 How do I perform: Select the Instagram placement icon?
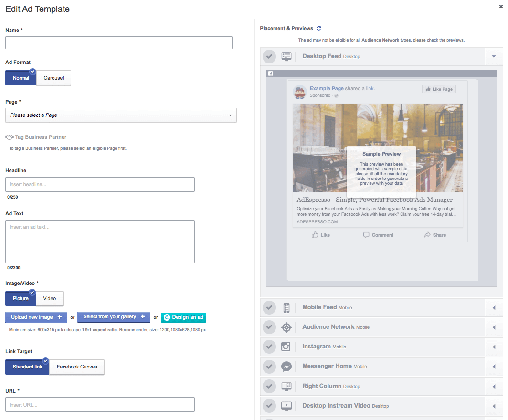click(x=286, y=346)
